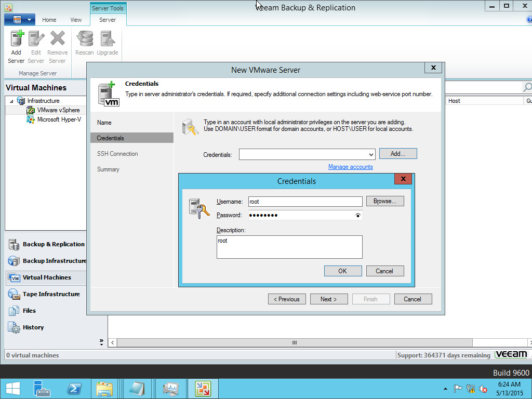Click the Veeam logo in status bar

pyautogui.click(x=511, y=354)
